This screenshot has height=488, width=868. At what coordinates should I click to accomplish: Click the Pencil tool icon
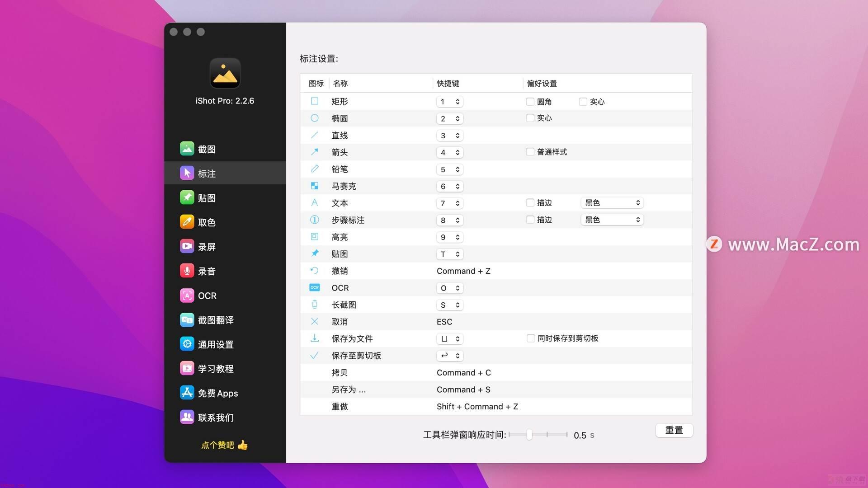[x=315, y=169]
